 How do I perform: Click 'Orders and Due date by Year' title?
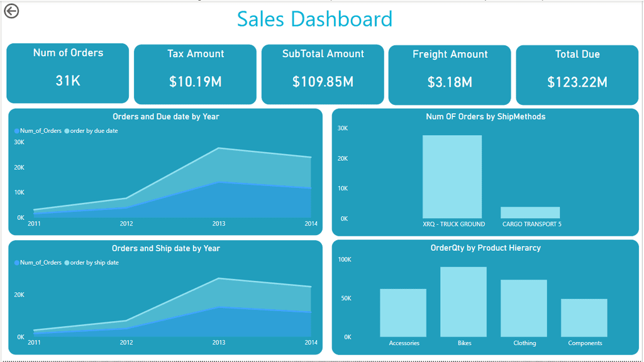click(166, 116)
